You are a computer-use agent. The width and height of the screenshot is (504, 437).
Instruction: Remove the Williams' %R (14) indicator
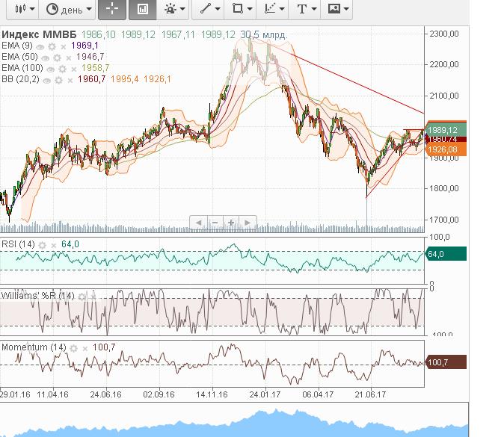click(x=93, y=297)
